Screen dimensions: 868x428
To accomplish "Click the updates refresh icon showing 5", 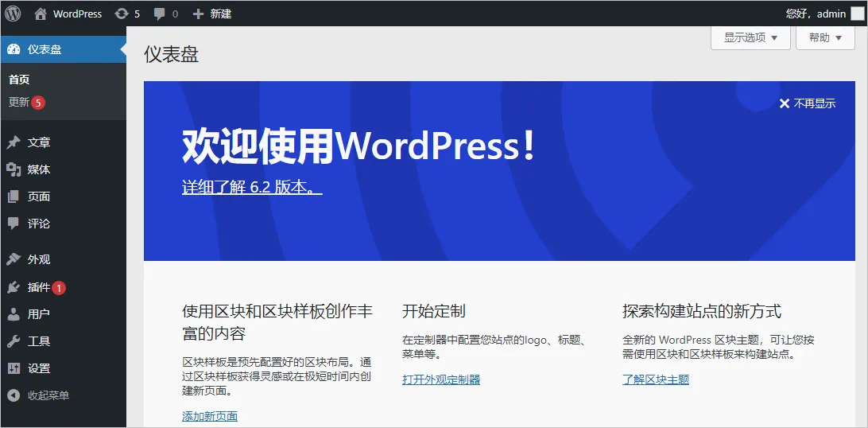I will pyautogui.click(x=122, y=14).
